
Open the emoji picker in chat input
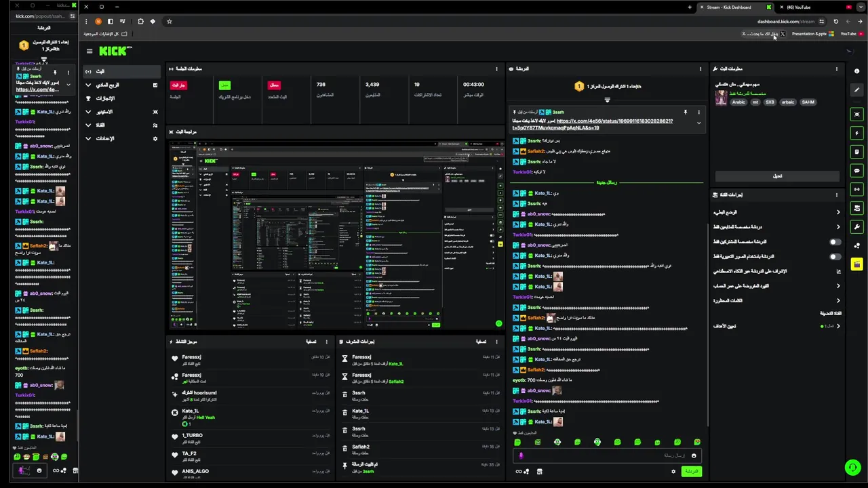(694, 456)
